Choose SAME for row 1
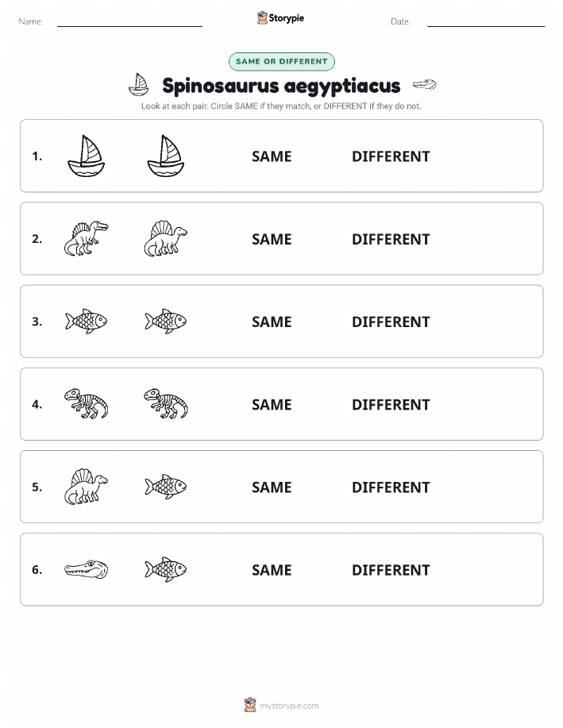 (x=272, y=156)
